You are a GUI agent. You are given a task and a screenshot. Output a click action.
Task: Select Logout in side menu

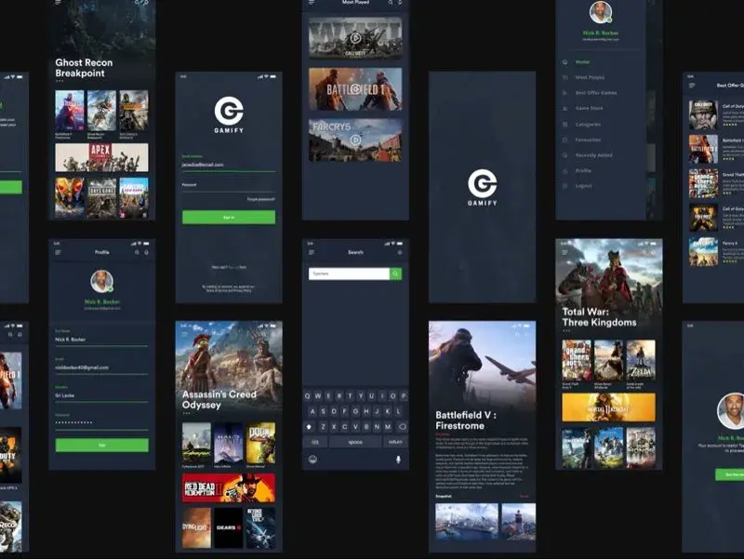pyautogui.click(x=583, y=186)
